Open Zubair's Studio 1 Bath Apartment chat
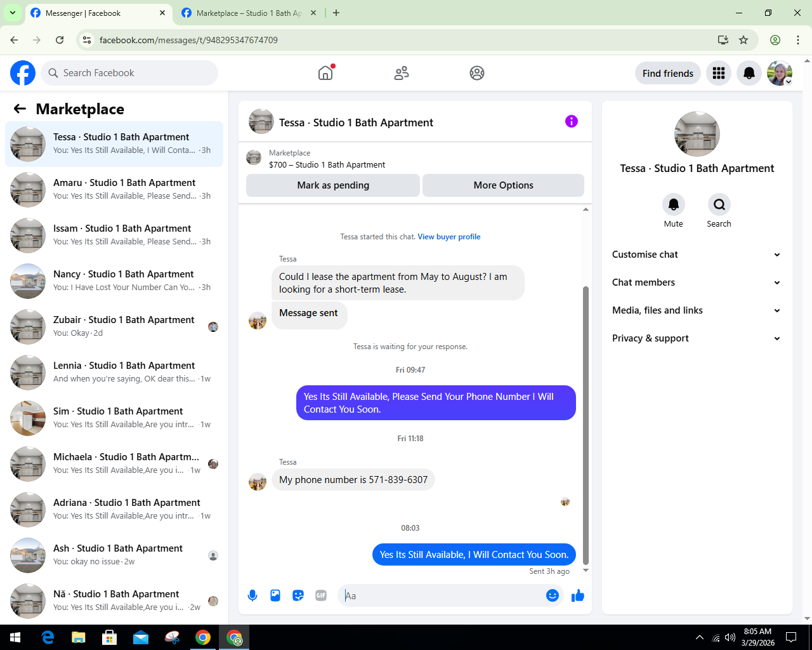 click(114, 327)
